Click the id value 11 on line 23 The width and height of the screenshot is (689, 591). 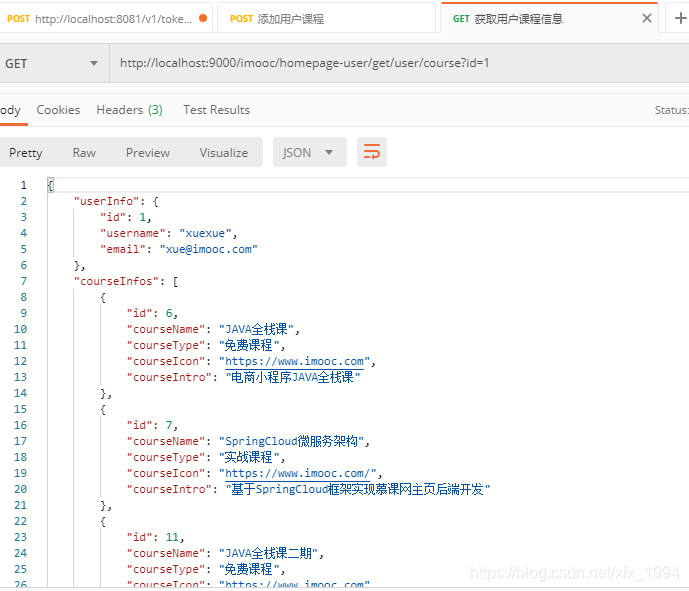click(x=172, y=537)
